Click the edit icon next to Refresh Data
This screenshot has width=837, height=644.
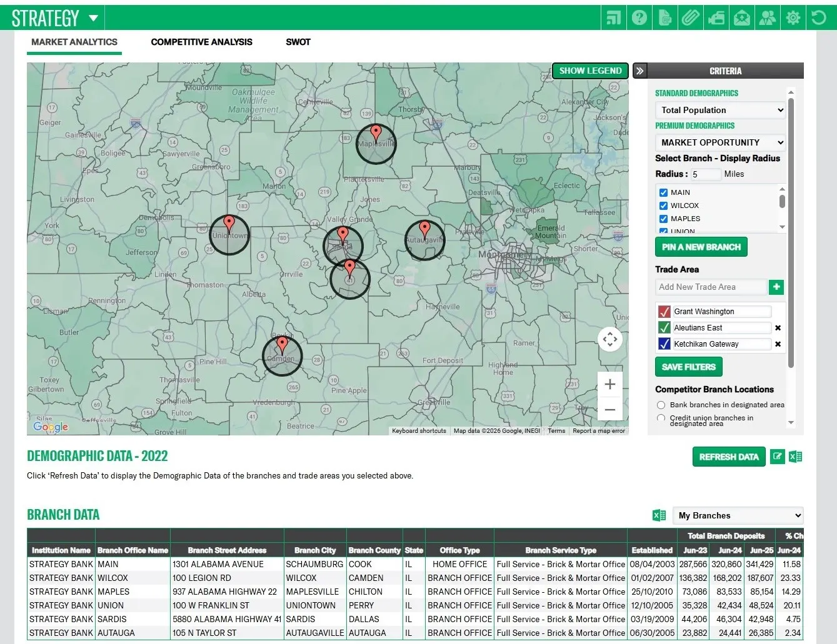coord(777,457)
